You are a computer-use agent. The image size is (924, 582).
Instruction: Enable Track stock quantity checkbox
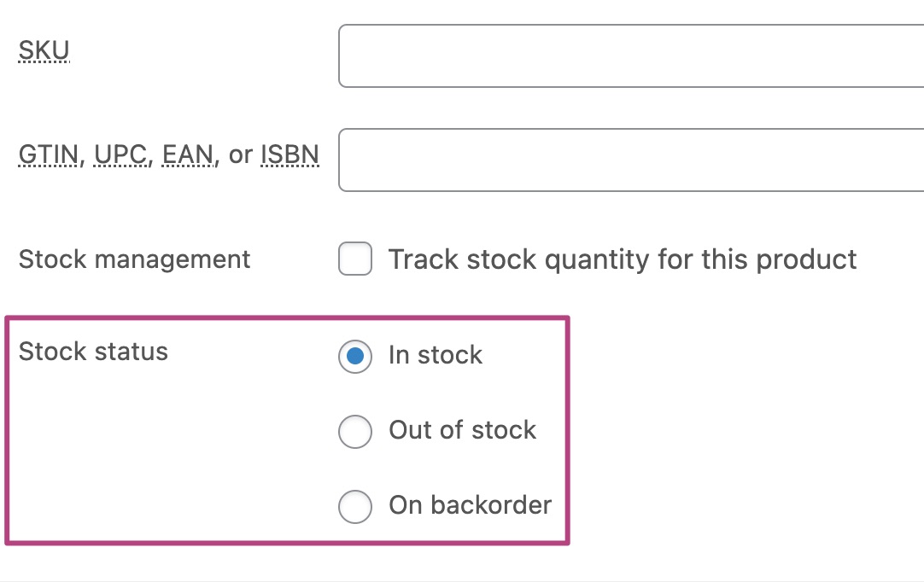355,259
